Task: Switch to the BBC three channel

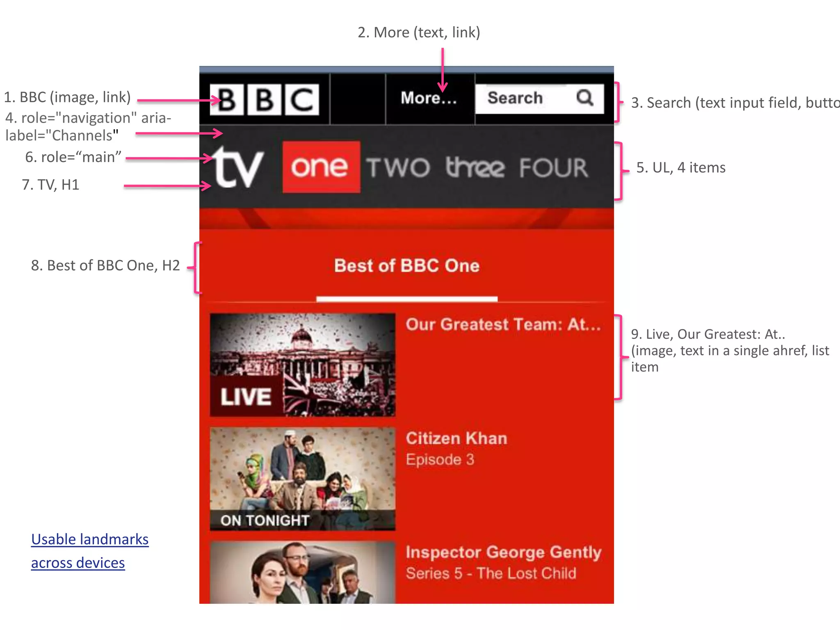Action: pos(475,167)
